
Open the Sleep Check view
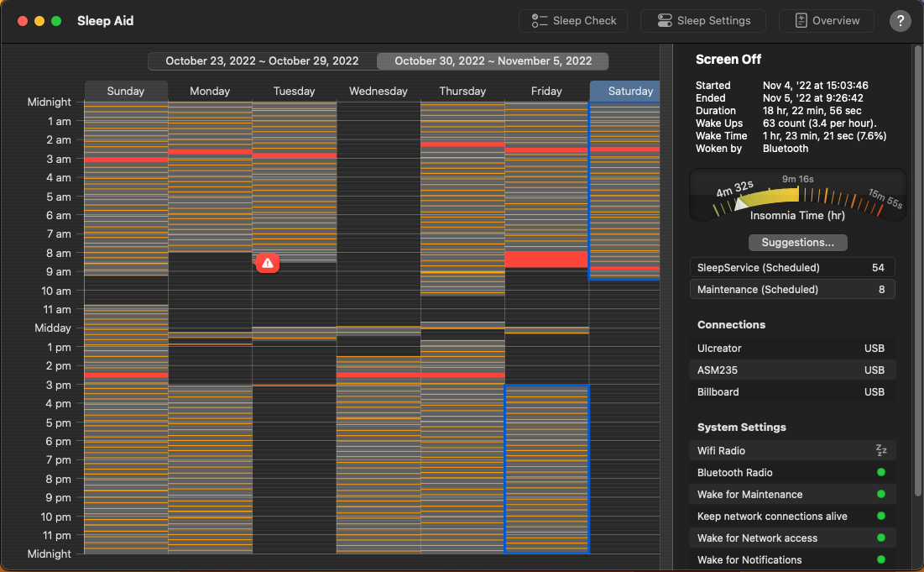pyautogui.click(x=573, y=21)
